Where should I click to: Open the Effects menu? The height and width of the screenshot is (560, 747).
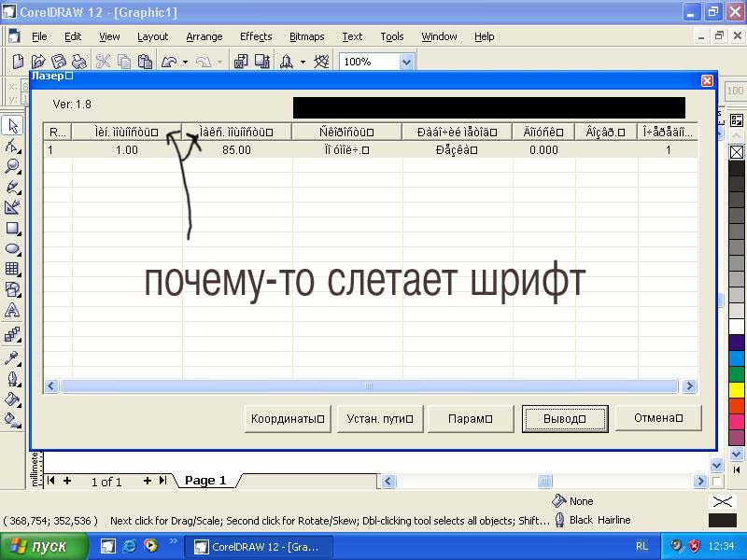click(x=255, y=36)
